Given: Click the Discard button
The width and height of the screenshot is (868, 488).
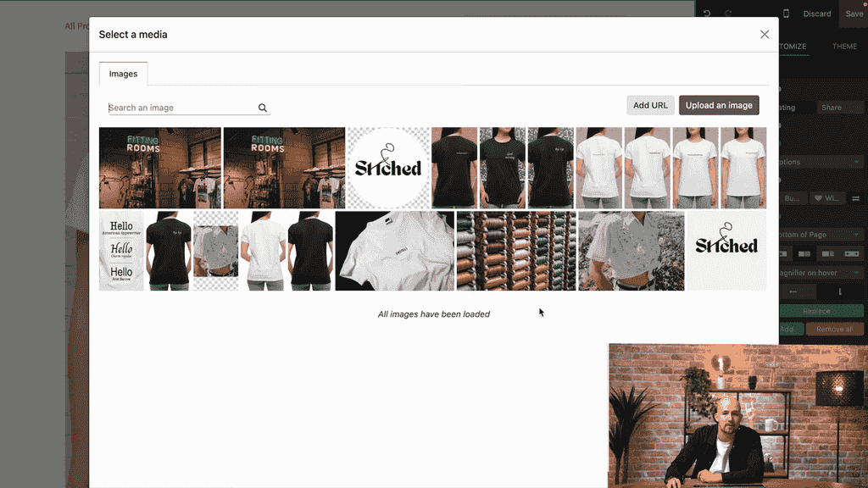Looking at the screenshot, I should (x=817, y=14).
